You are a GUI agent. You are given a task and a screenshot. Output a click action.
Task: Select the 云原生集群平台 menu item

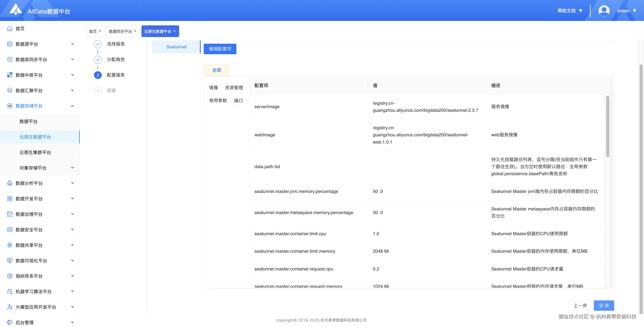(x=35, y=152)
